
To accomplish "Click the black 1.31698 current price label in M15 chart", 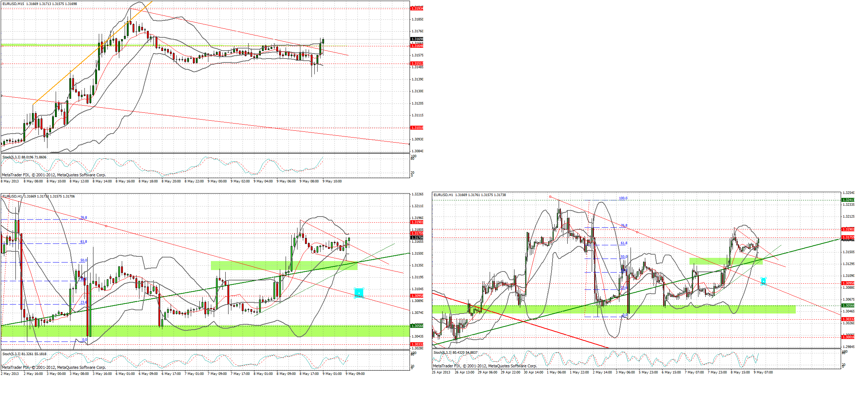I will point(417,39).
